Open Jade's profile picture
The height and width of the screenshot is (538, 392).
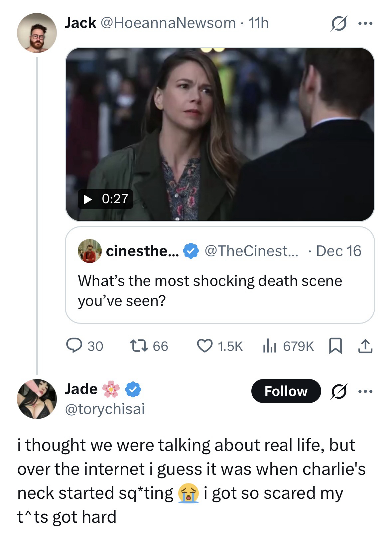pyautogui.click(x=37, y=399)
